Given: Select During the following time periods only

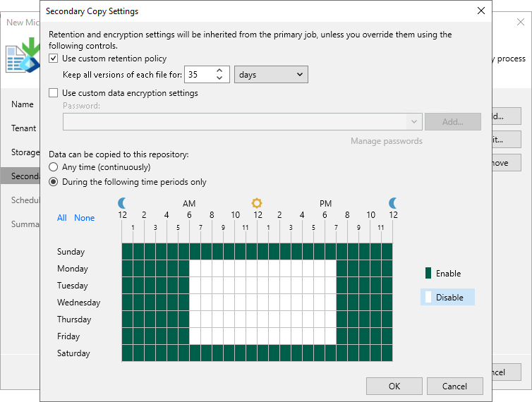Looking at the screenshot, I should pyautogui.click(x=53, y=182).
